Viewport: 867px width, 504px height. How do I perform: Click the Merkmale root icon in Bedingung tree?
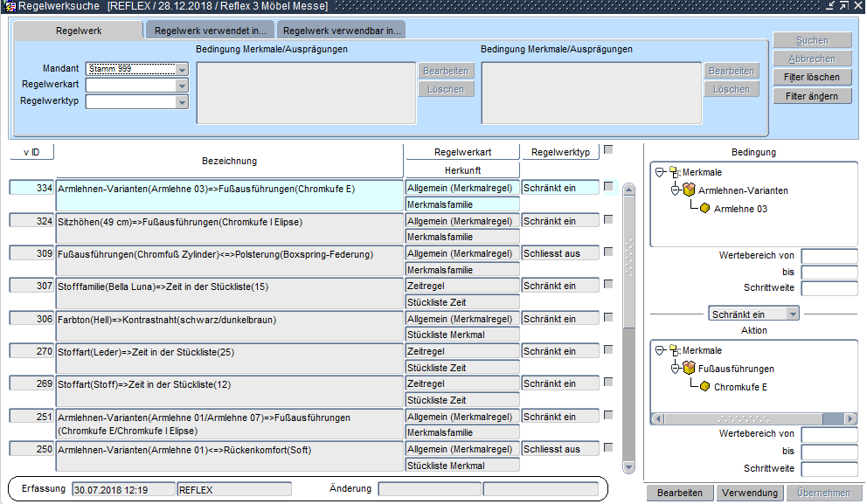(674, 173)
